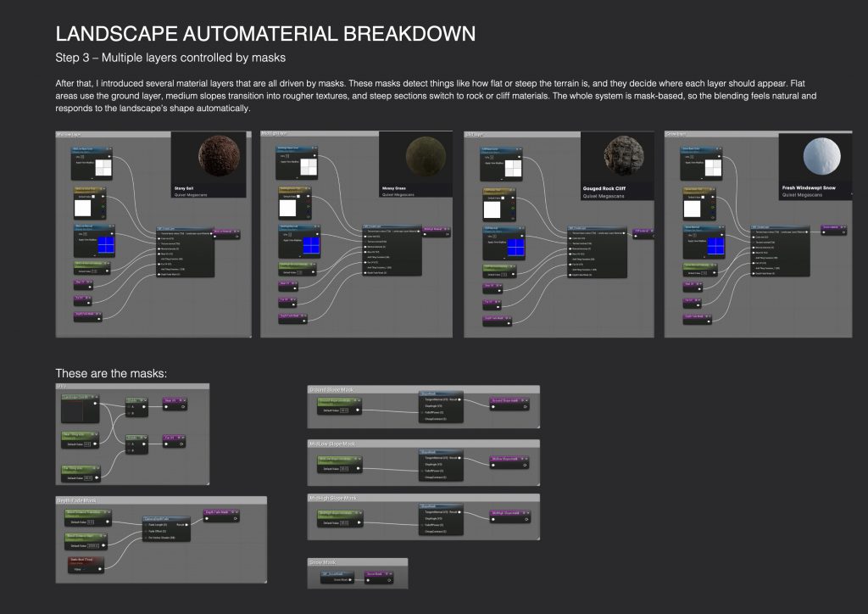The width and height of the screenshot is (868, 614).
Task: Click the Depth Fade Mask output node
Action: 220,513
